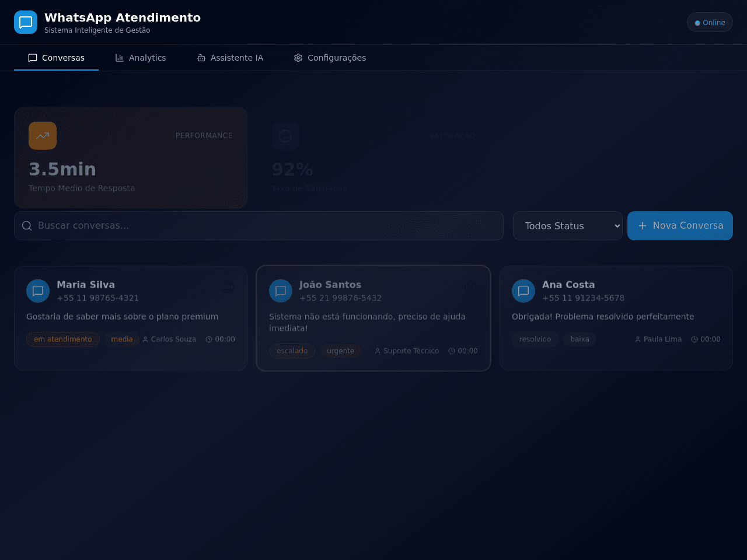
Task: Focus the Buscar conversas search field
Action: pos(259,226)
